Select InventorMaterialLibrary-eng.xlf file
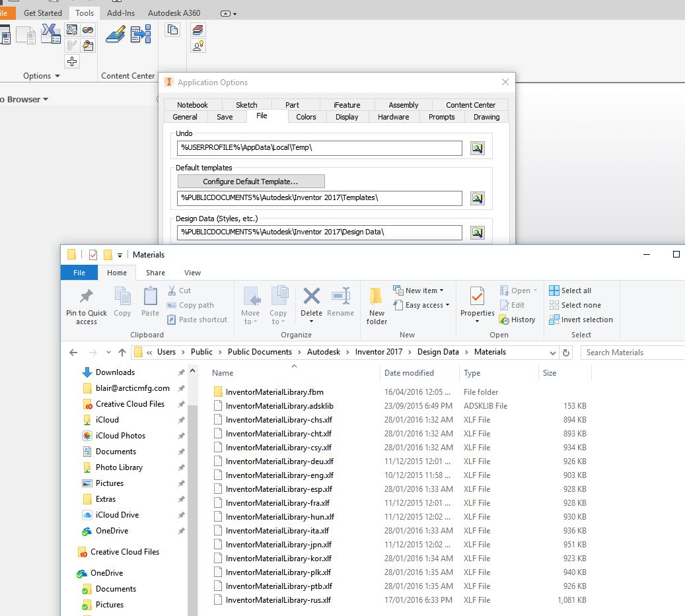The width and height of the screenshot is (685, 616). 279,475
